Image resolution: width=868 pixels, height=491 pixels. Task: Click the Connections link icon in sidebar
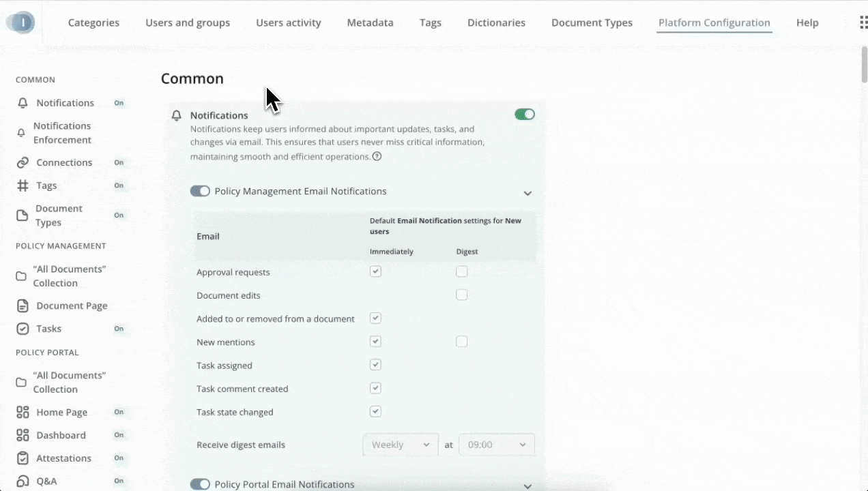click(23, 162)
